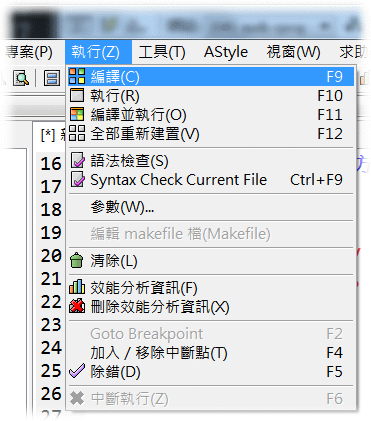Click line number 20 in the gutter
The image size is (371, 421).
coord(51,256)
